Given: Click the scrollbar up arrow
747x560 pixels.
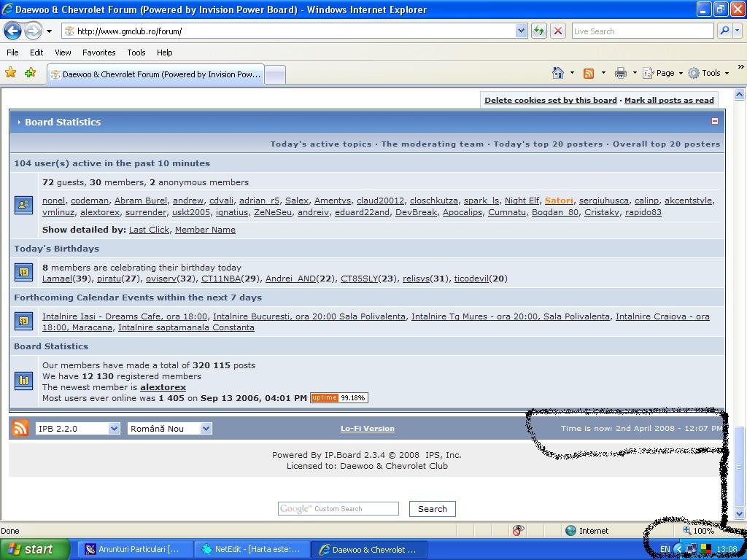Looking at the screenshot, I should 740,94.
